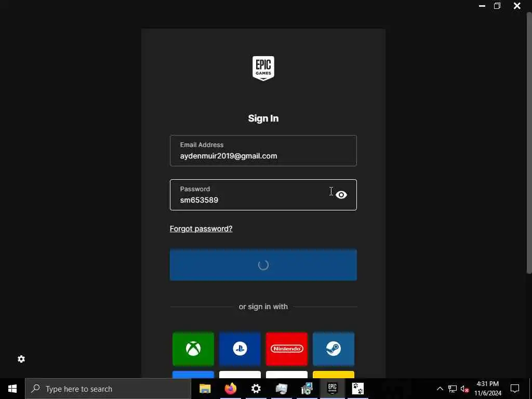Launch Firefox from the taskbar
Screen dimensions: 532x399
(230, 389)
